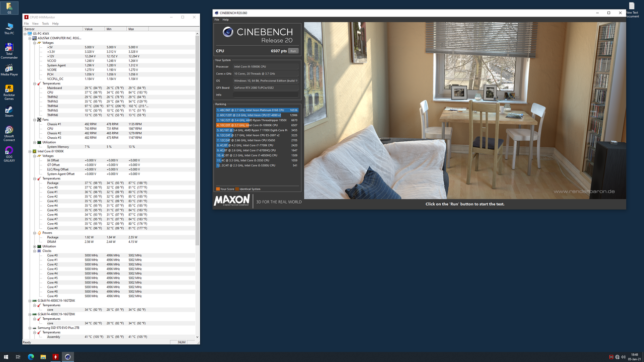
Task: Select the New Text Document desktop file
Action: [632, 10]
